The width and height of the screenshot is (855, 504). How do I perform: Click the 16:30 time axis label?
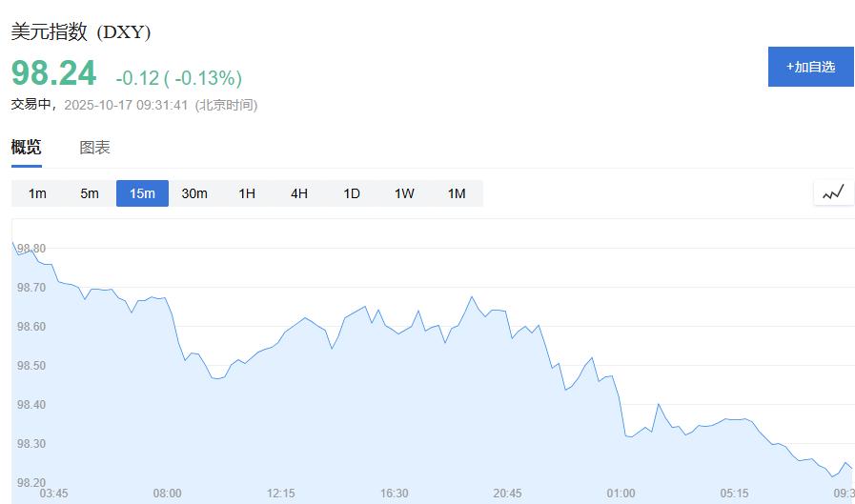pos(395,494)
